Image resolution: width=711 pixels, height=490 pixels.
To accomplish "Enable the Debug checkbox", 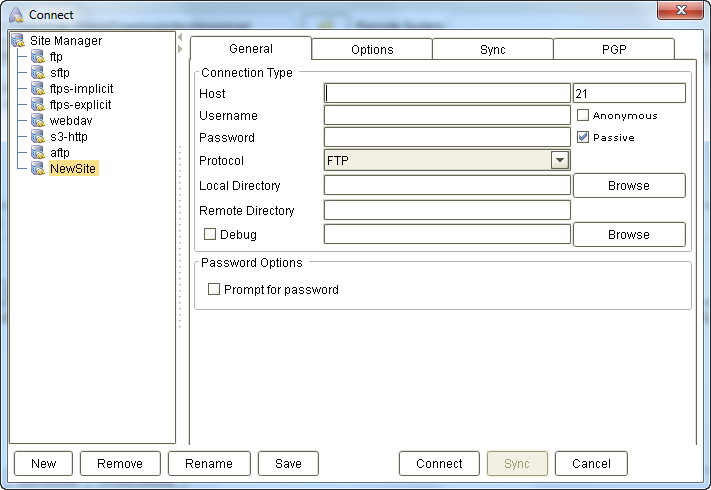I will [209, 234].
